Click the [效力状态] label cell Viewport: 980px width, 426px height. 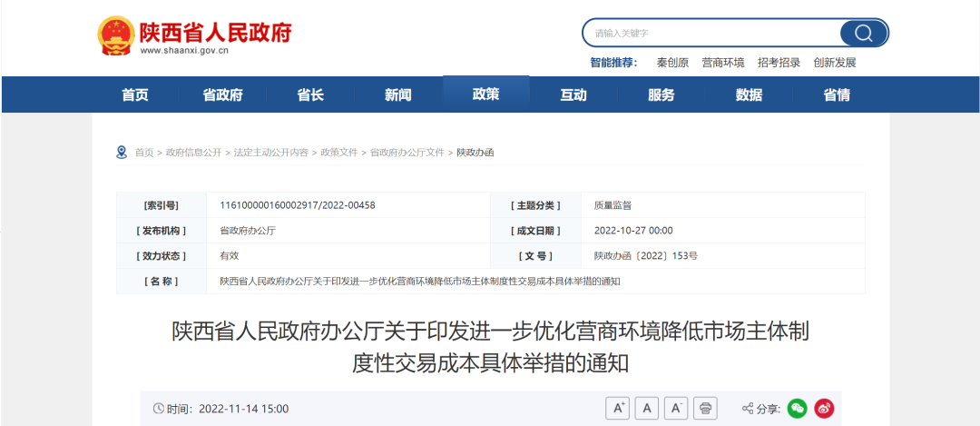(x=162, y=256)
